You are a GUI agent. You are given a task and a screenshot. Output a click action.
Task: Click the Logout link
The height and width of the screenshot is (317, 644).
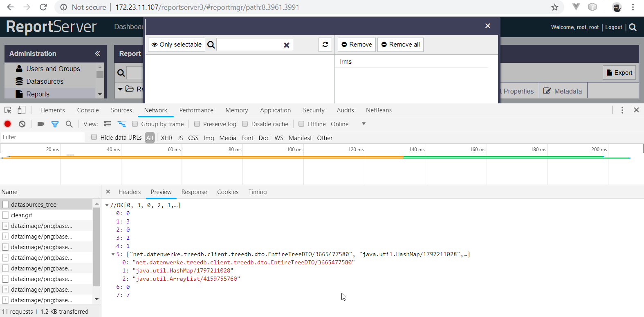pos(613,27)
